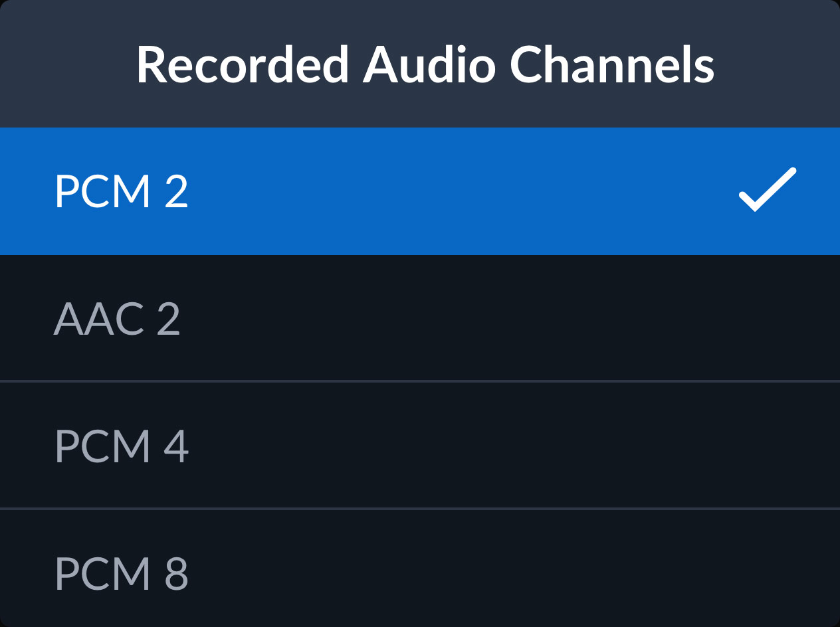Viewport: 840px width, 627px height.
Task: Switch recording to PCM 4 channels
Action: point(420,446)
